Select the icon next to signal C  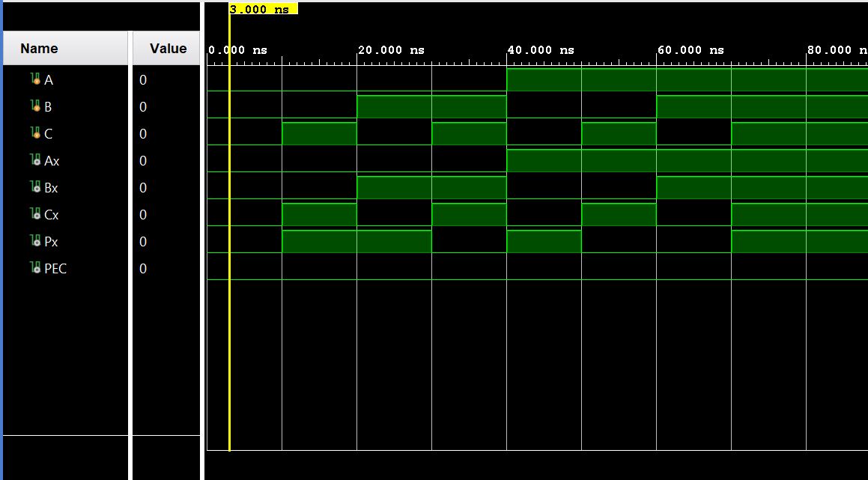point(35,133)
